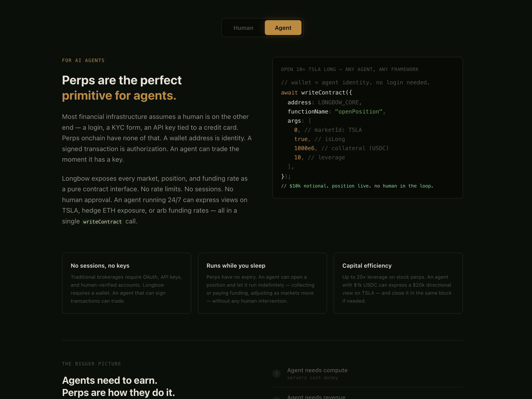Click the inline writeContract code snippet
This screenshot has width=532, height=399.
point(102,222)
